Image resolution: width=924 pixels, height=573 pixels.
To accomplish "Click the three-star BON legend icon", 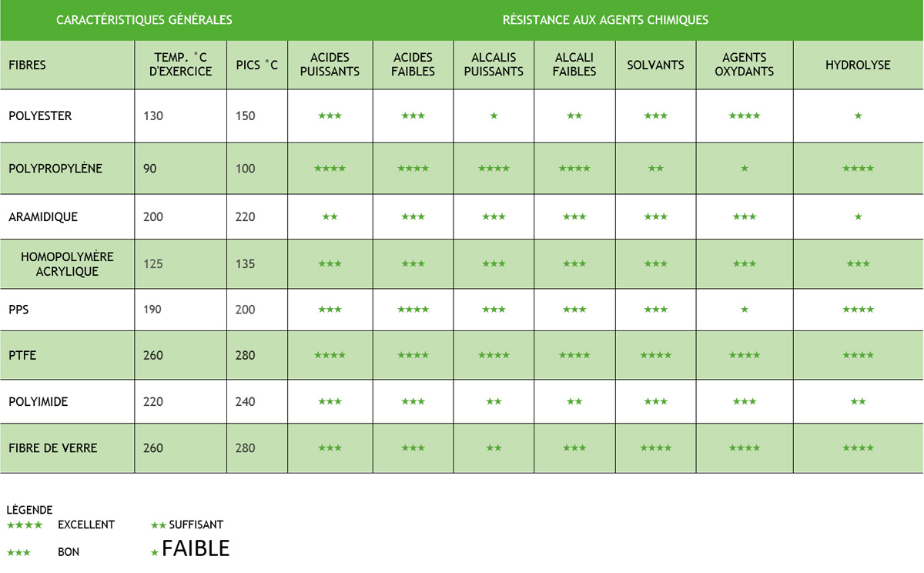I will (x=18, y=553).
